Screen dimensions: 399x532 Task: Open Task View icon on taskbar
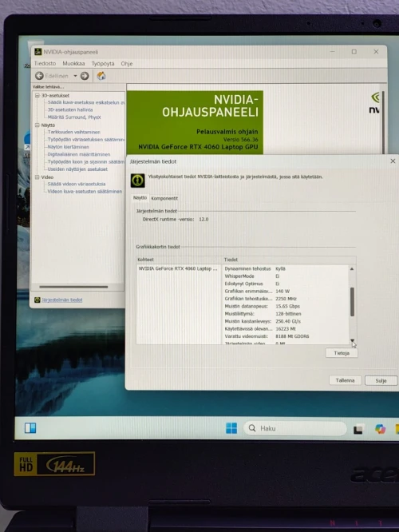pos(358,430)
